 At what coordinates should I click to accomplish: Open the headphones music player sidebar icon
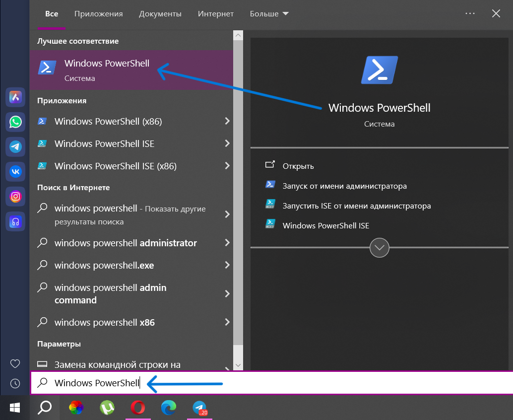click(x=15, y=221)
